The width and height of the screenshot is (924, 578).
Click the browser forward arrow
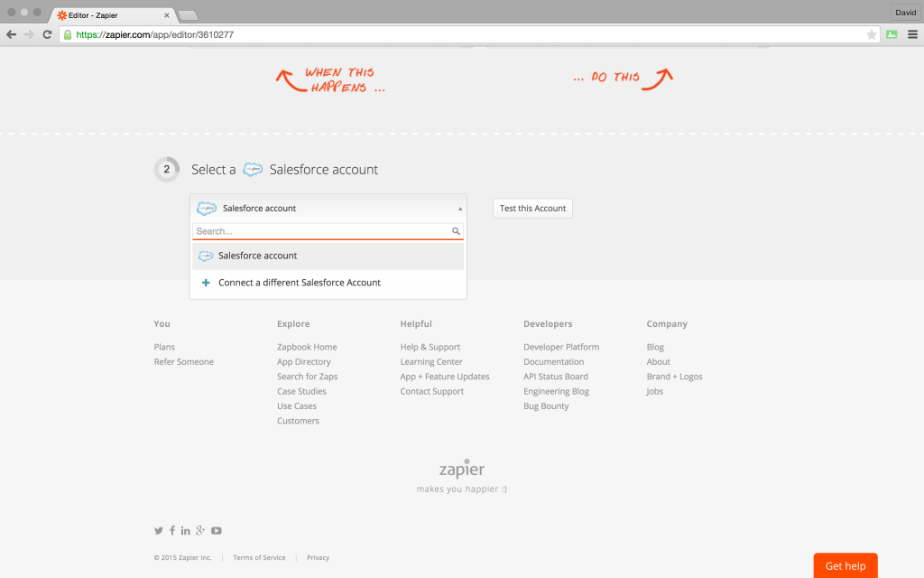pyautogui.click(x=29, y=35)
